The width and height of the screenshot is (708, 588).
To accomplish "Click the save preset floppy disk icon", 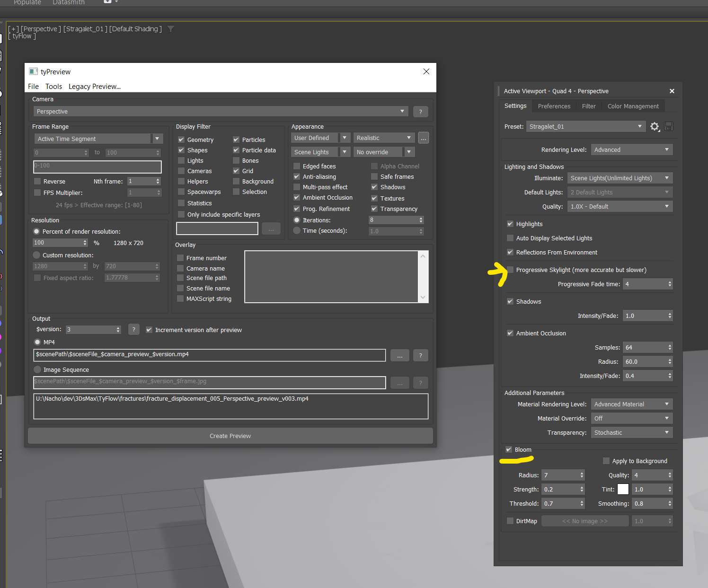I will pos(669,126).
